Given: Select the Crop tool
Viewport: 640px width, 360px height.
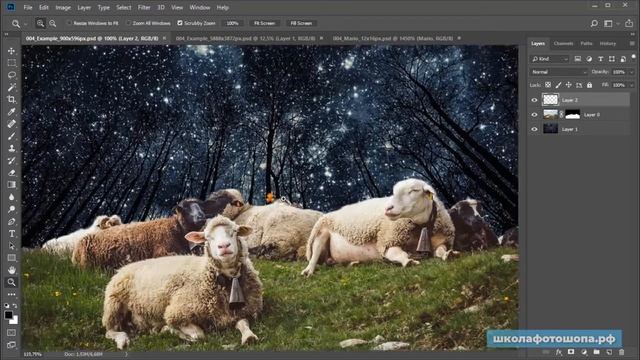Looking at the screenshot, I should 11,99.
